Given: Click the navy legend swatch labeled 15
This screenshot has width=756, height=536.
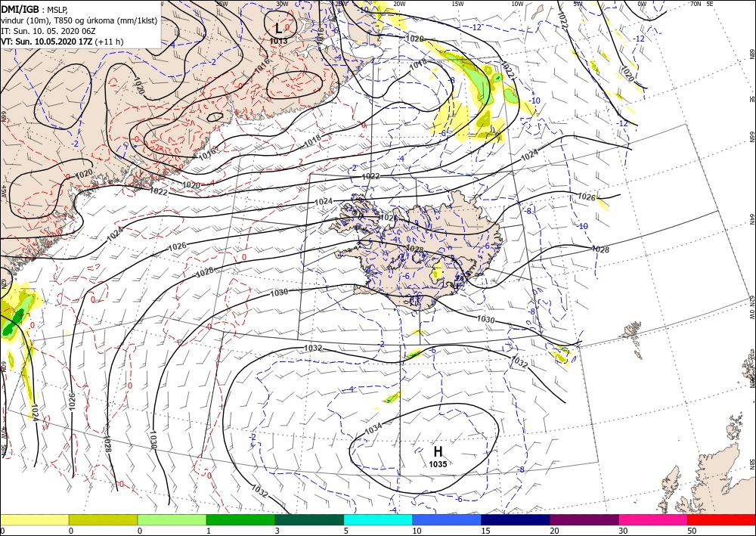Looking at the screenshot, I should 516,519.
